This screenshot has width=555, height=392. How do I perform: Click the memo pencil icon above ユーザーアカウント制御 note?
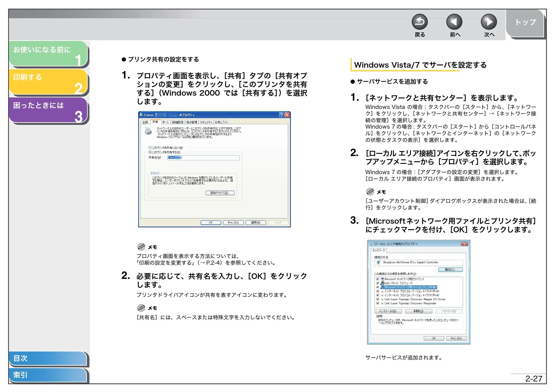pos(370,192)
